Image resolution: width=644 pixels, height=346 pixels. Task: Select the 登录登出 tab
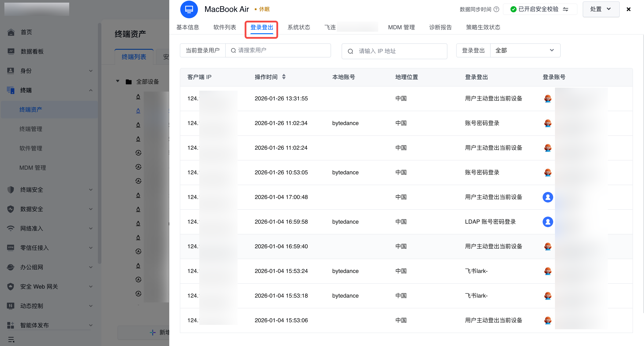click(x=261, y=27)
